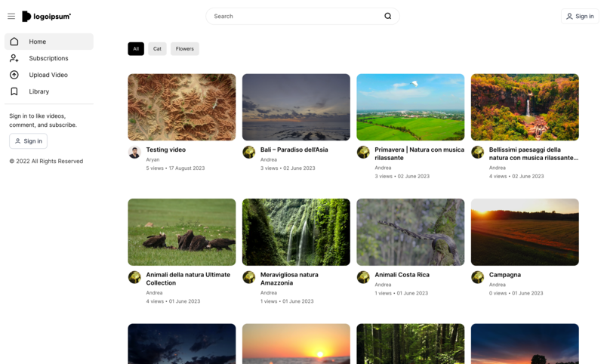Image resolution: width=604 pixels, height=364 pixels.
Task: Click Andrea's avatar beside Campagna video
Action: pos(477,277)
